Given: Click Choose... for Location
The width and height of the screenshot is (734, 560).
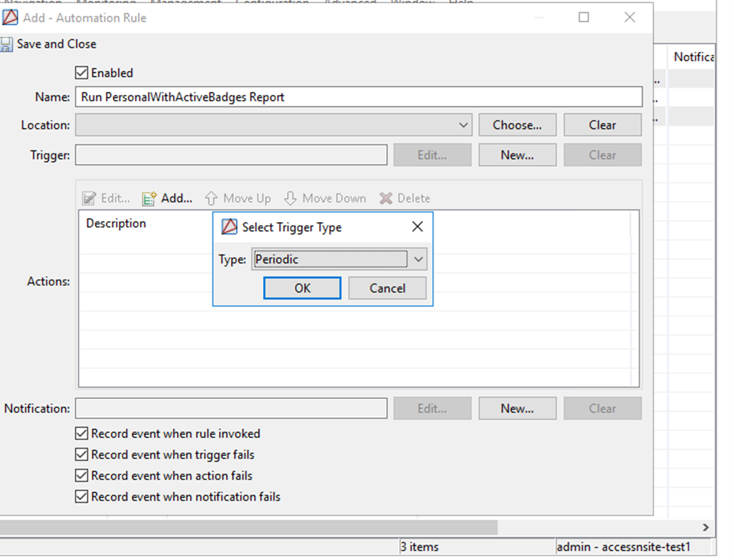Looking at the screenshot, I should (517, 125).
